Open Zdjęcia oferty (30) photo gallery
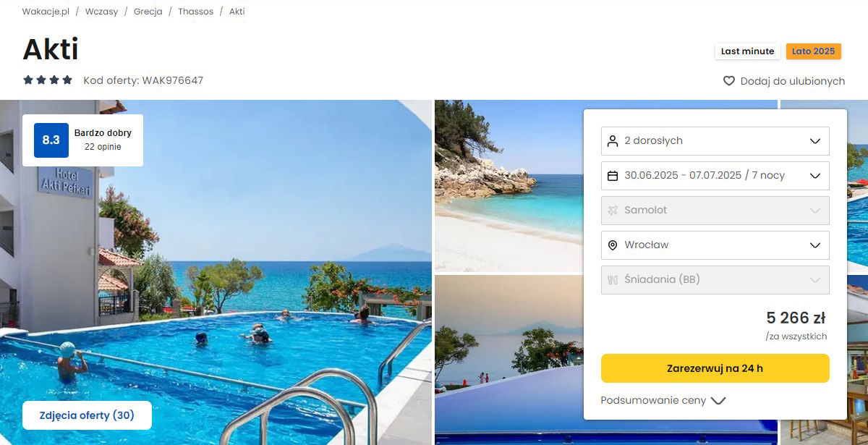 pos(87,415)
